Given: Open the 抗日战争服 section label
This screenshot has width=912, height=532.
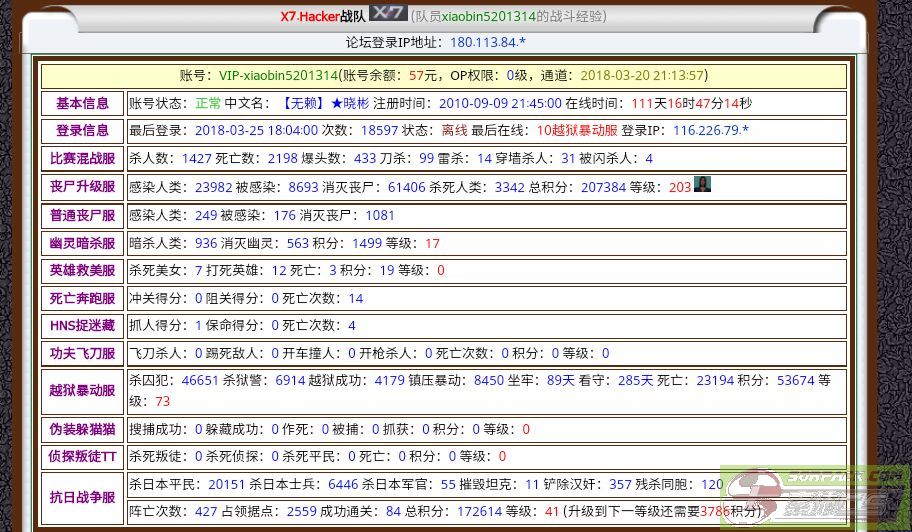Looking at the screenshot, I should pos(83,498).
